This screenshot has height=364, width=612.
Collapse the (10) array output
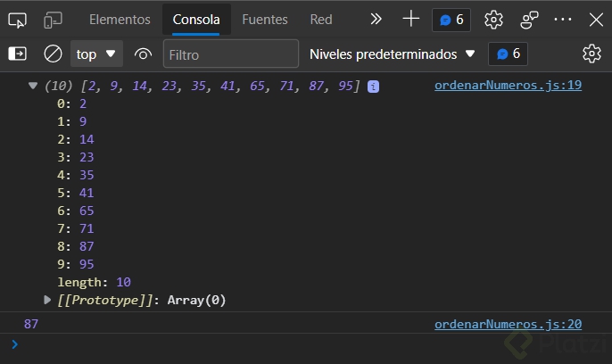[33, 86]
